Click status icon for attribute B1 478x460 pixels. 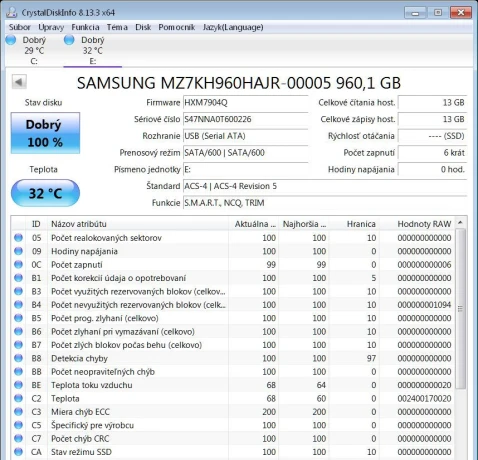pyautogui.click(x=18, y=278)
